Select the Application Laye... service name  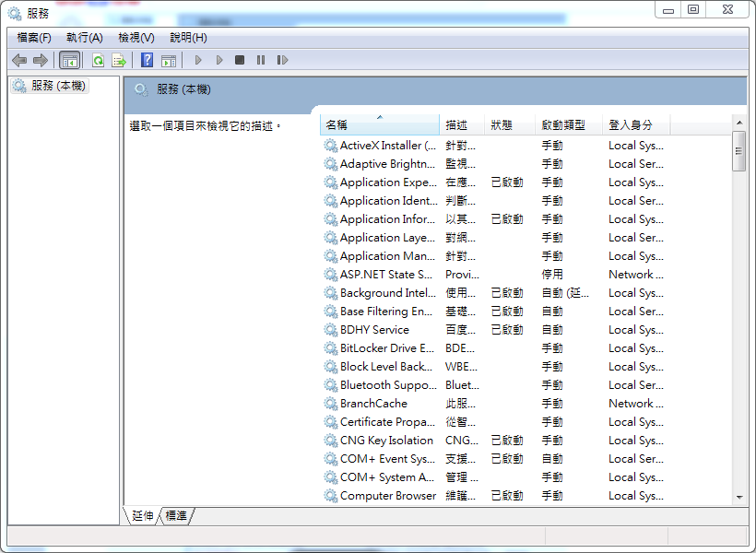[x=387, y=238]
